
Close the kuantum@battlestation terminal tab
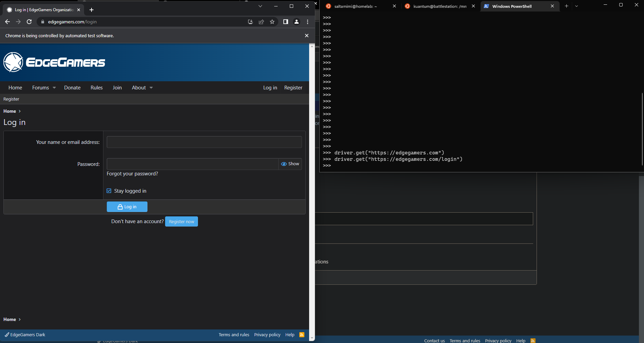[x=473, y=6]
